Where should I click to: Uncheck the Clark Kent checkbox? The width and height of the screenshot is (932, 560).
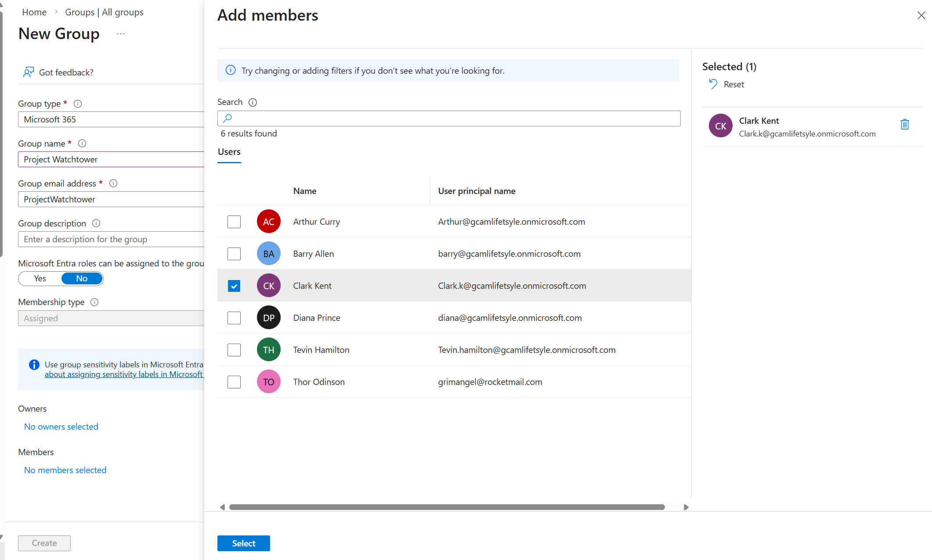coord(234,286)
